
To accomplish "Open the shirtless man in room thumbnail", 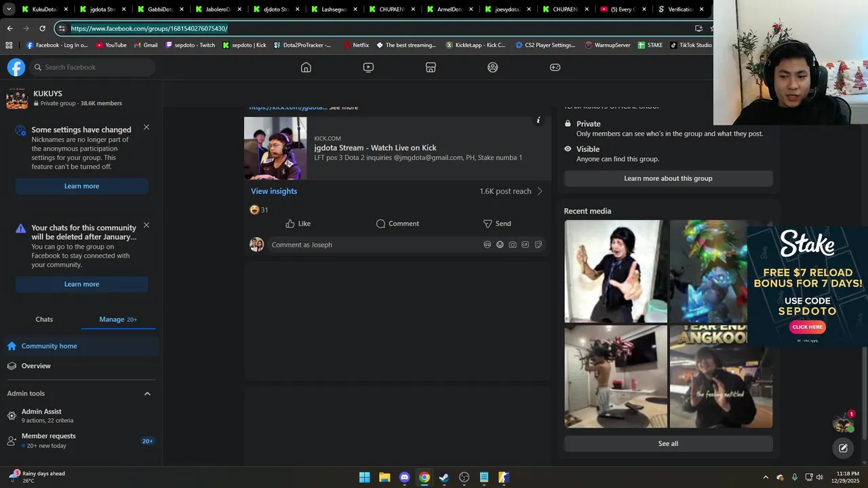I will pyautogui.click(x=616, y=377).
